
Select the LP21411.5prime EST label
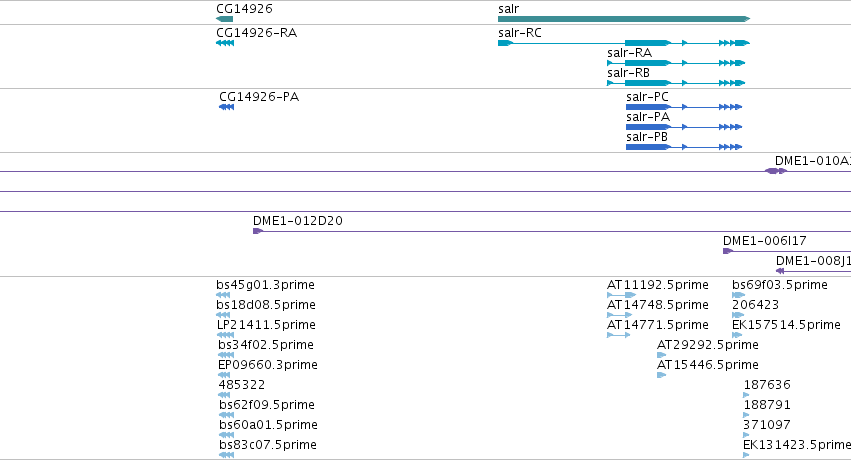click(266, 324)
